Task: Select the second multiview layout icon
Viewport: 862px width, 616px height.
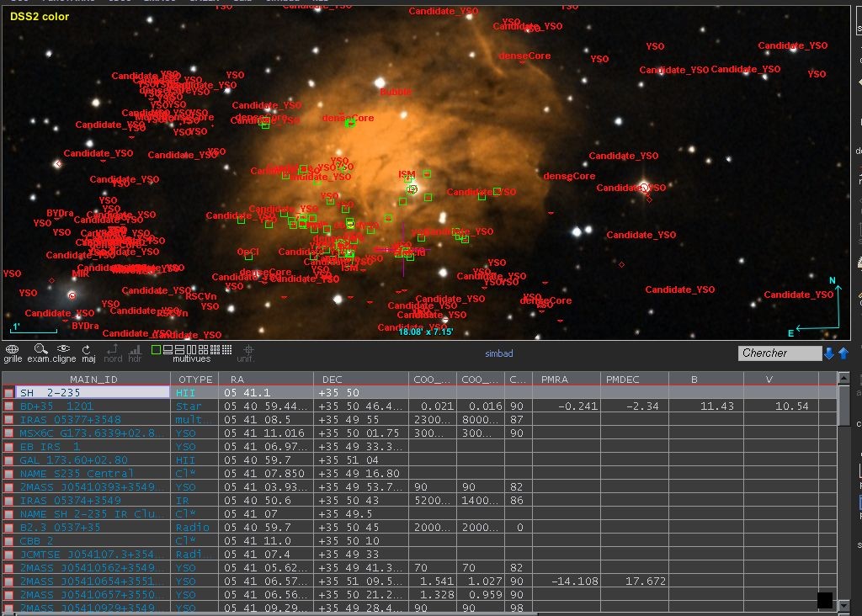Action: point(168,349)
